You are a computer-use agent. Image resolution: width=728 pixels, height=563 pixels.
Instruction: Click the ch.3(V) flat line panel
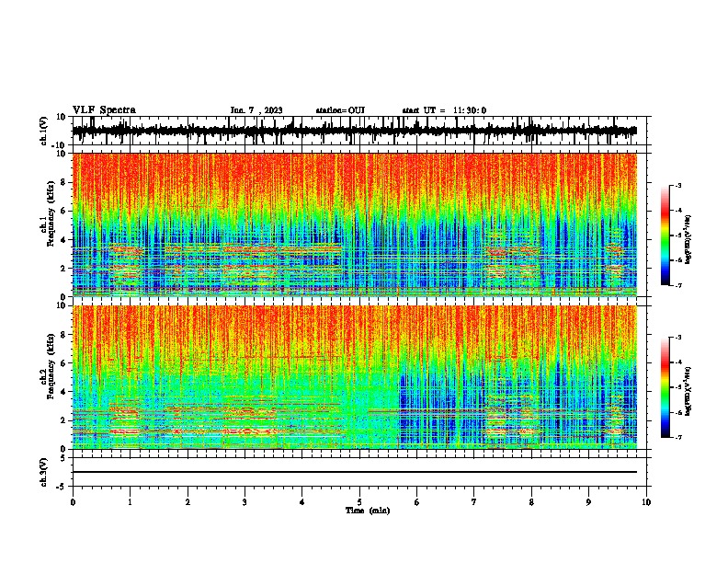point(359,472)
